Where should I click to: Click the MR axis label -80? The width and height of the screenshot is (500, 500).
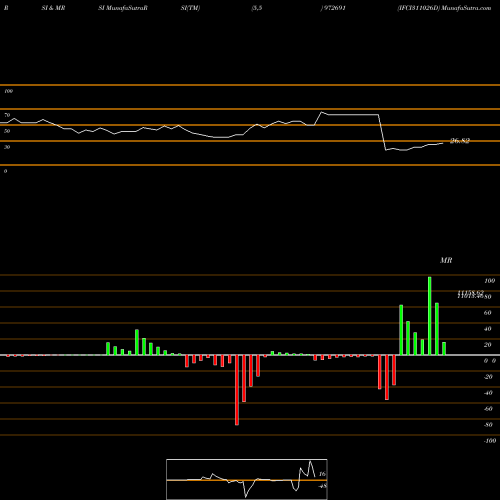pos(488,425)
